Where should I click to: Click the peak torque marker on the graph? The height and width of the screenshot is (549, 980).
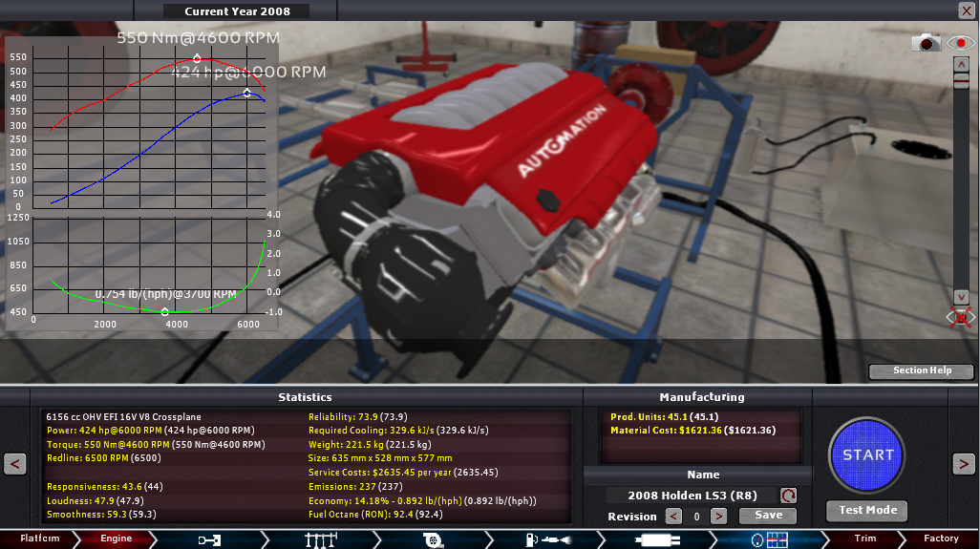197,58
